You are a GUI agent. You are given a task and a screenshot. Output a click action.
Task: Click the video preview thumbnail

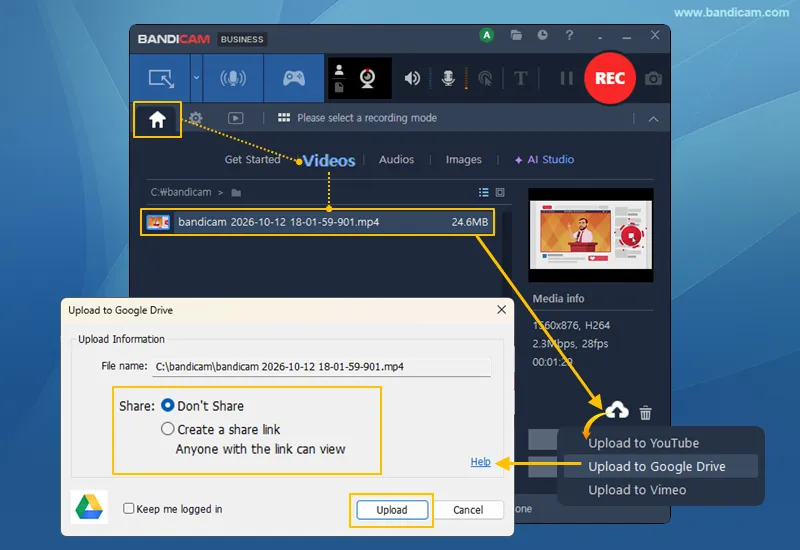pos(590,235)
